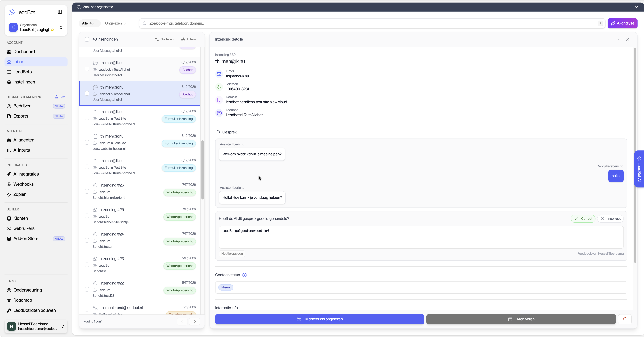
Task: Click the crown icon beside LeadBot (staging)
Action: (x=52, y=30)
